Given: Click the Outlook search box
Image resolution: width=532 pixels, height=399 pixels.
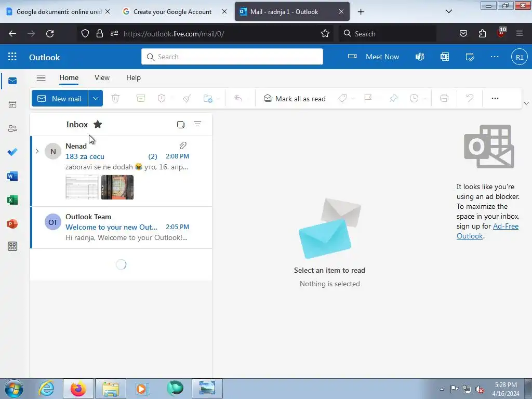Looking at the screenshot, I should point(232,57).
